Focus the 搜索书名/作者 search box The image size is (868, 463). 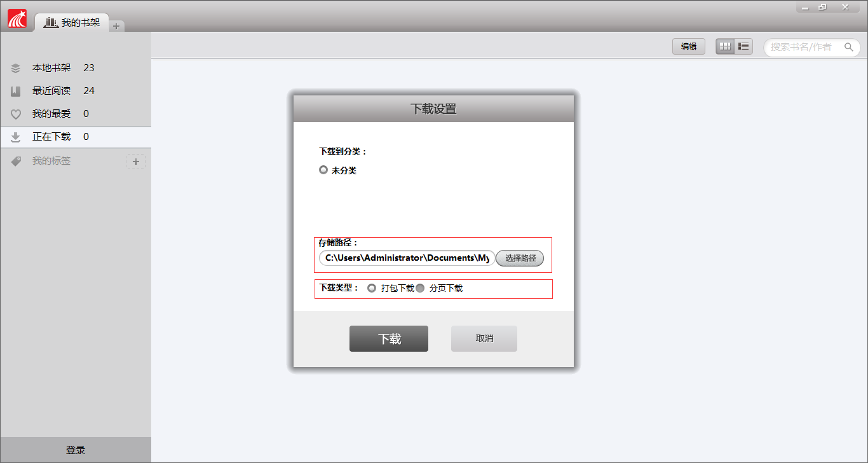812,47
